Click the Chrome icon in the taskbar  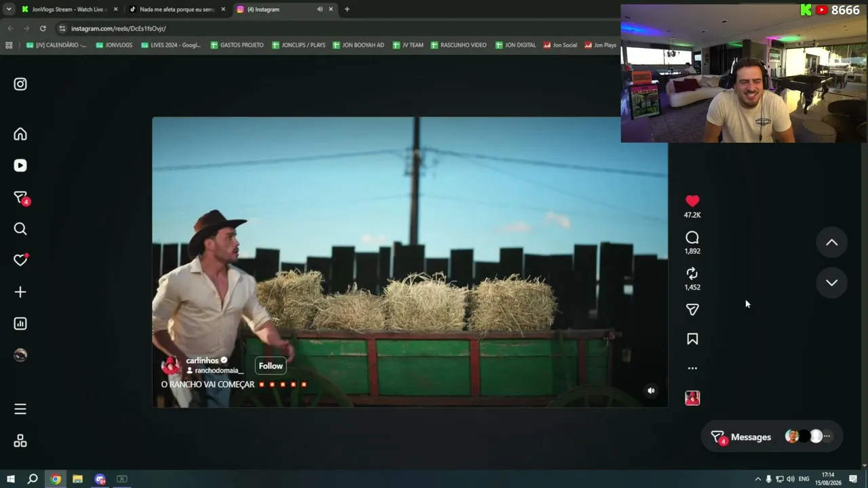tap(56, 479)
